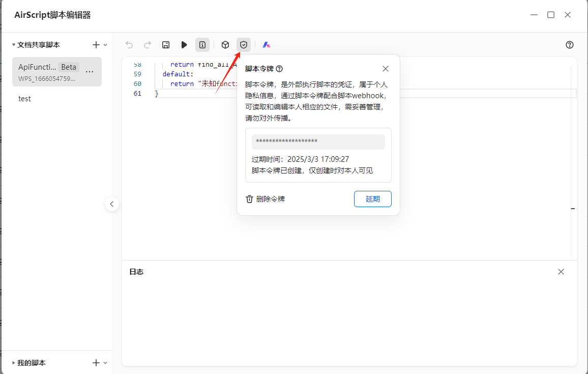Expand the 我的脚本 section
This screenshot has width=588, height=374.
14,363
